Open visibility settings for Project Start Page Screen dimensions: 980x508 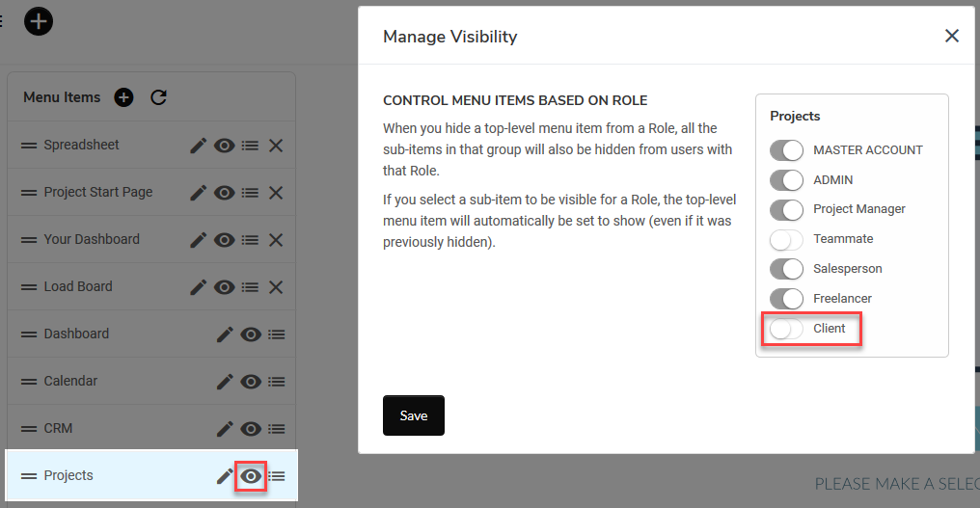point(225,193)
